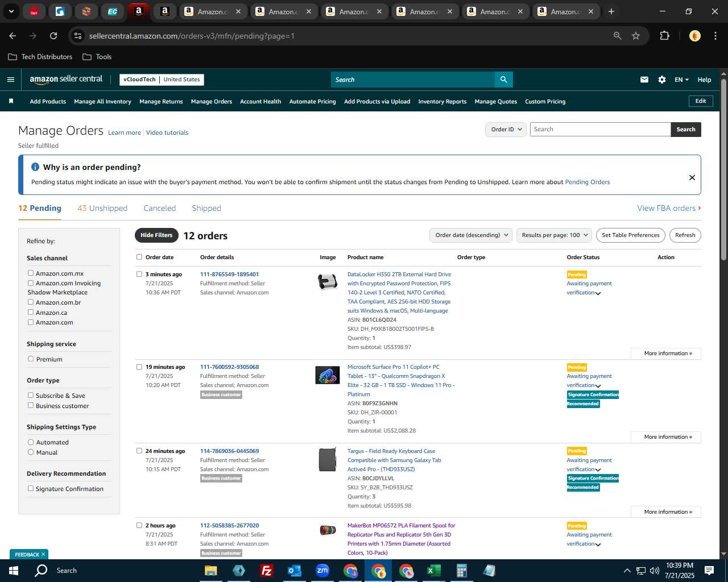Screen dimensions: 728x582
Task: Select the Automated shipping settings radio
Action: click(31, 442)
